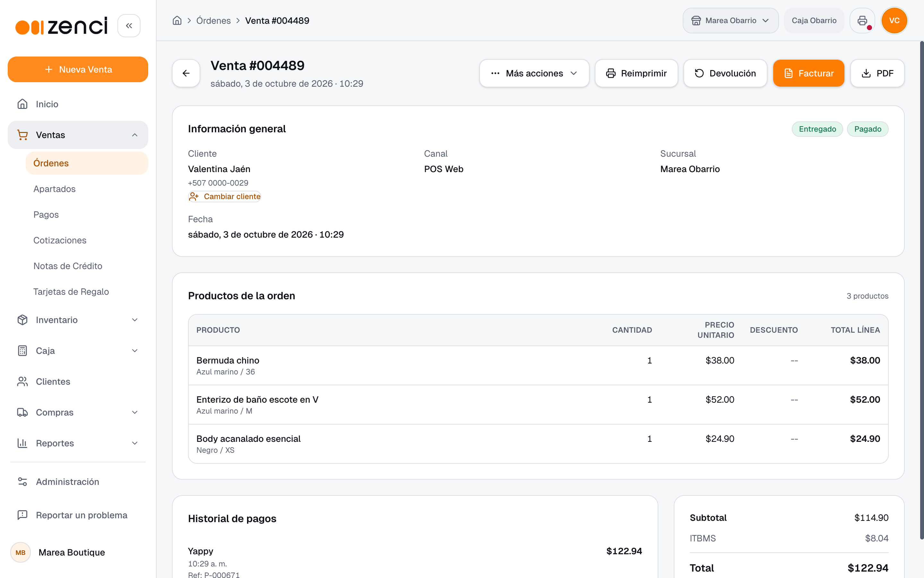This screenshot has height=578, width=924.
Task: Click the Administración sliders icon
Action: 22,482
